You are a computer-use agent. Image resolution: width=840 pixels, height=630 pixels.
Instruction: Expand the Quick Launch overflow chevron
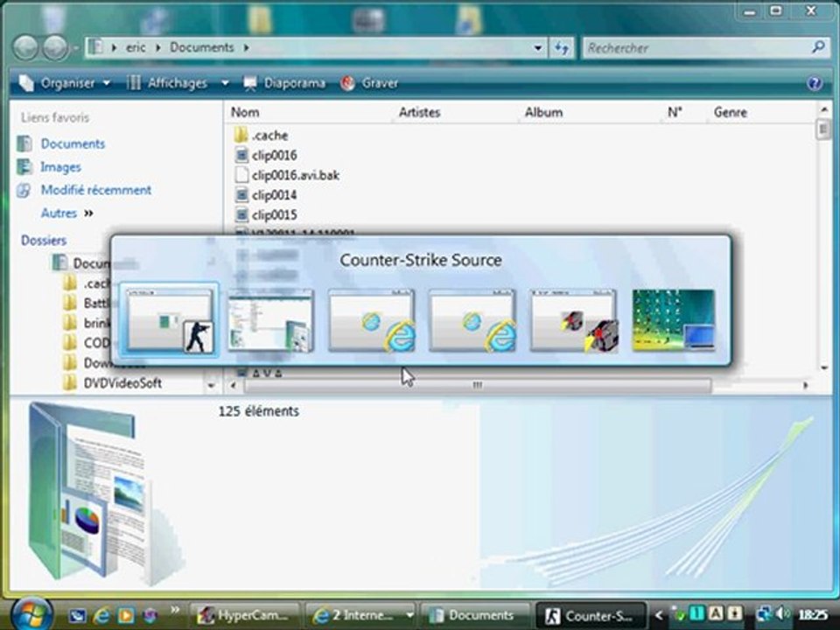click(x=175, y=610)
